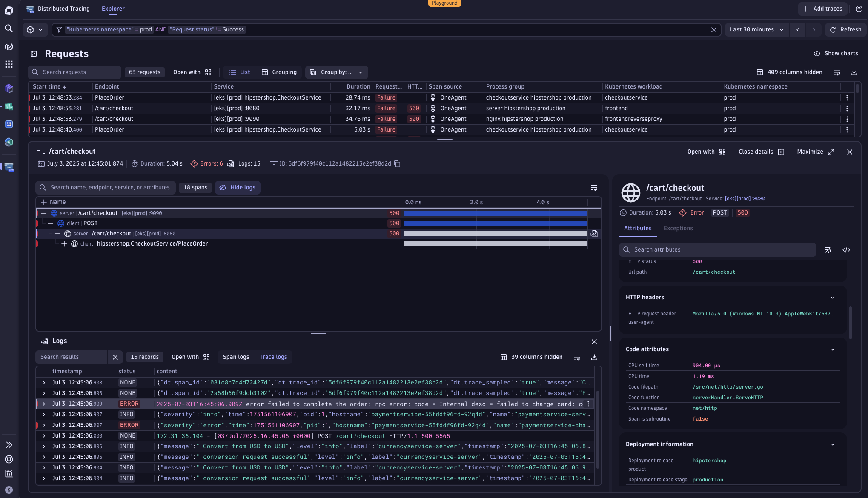Switch to the Exceptions tab
The width and height of the screenshot is (868, 498).
(x=678, y=229)
